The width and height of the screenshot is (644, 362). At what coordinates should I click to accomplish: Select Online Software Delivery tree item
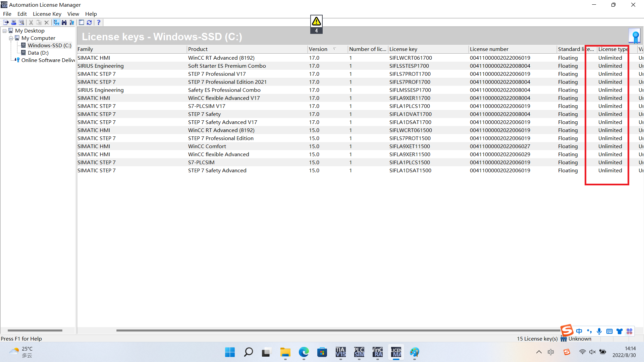tap(48, 60)
